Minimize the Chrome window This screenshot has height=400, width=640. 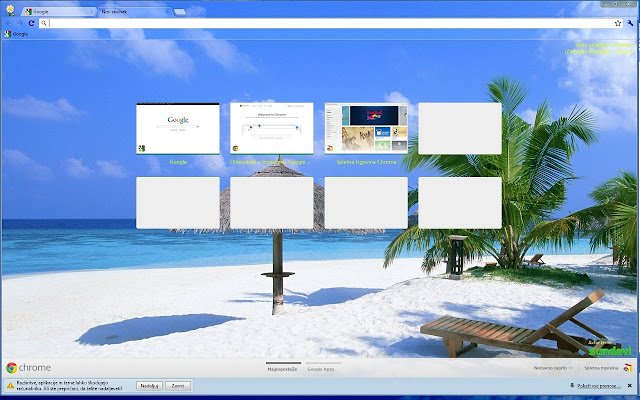coord(607,4)
